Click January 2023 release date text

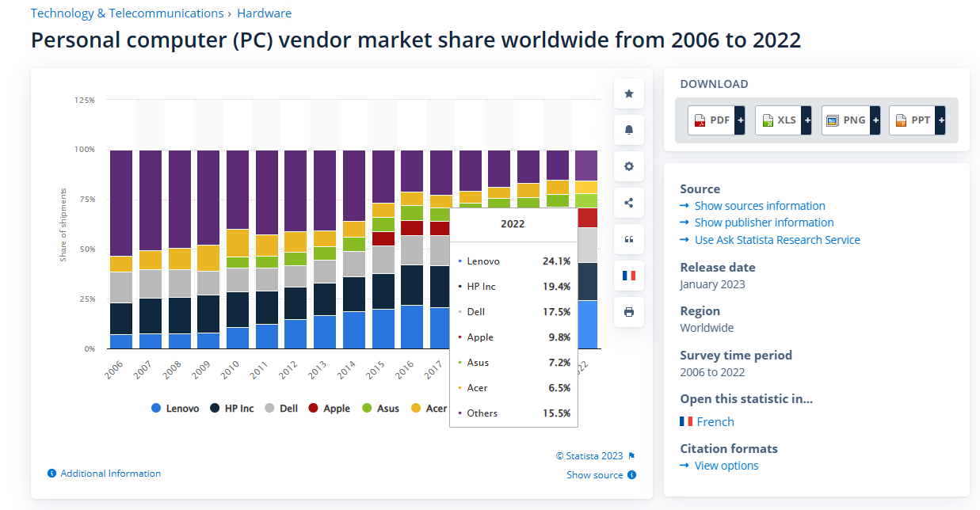pyautogui.click(x=712, y=284)
